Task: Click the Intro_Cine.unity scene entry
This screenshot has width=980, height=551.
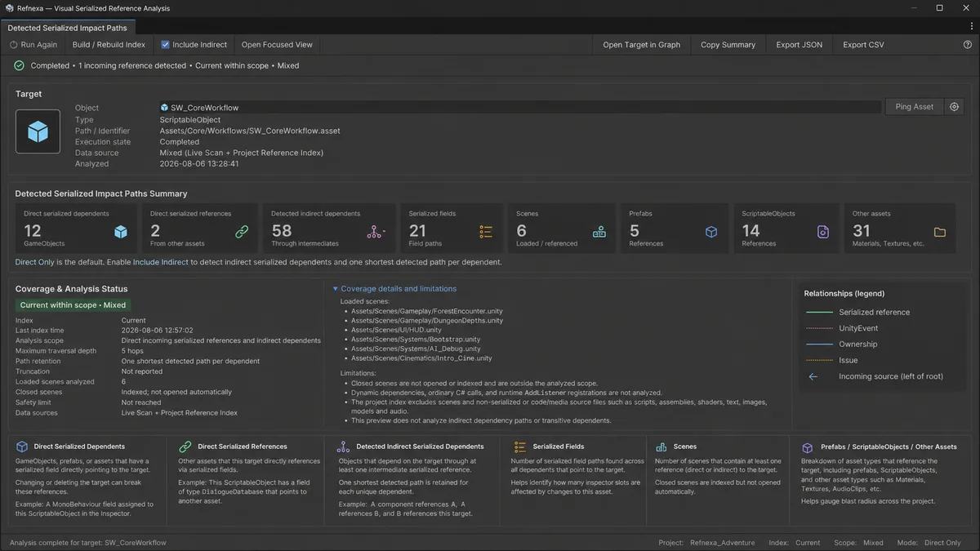Action: click(x=421, y=358)
